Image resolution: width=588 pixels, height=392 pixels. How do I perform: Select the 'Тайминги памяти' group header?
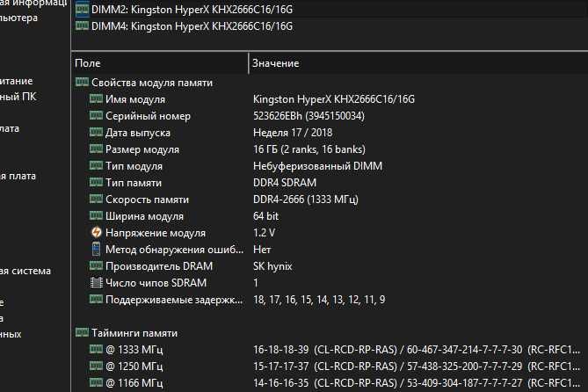point(134,333)
